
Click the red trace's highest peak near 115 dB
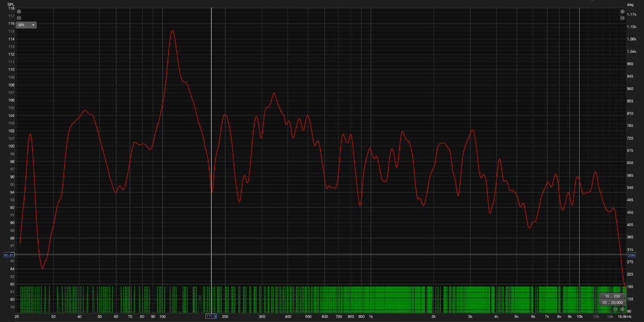172,31
